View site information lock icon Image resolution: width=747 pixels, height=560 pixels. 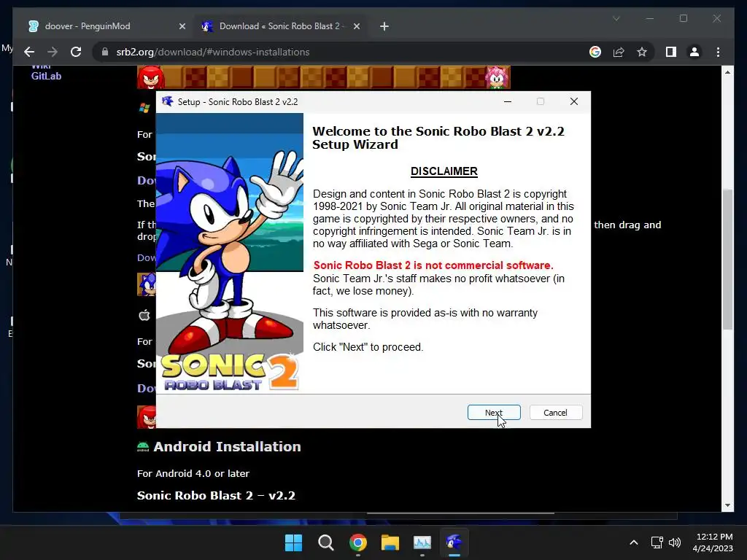click(105, 52)
